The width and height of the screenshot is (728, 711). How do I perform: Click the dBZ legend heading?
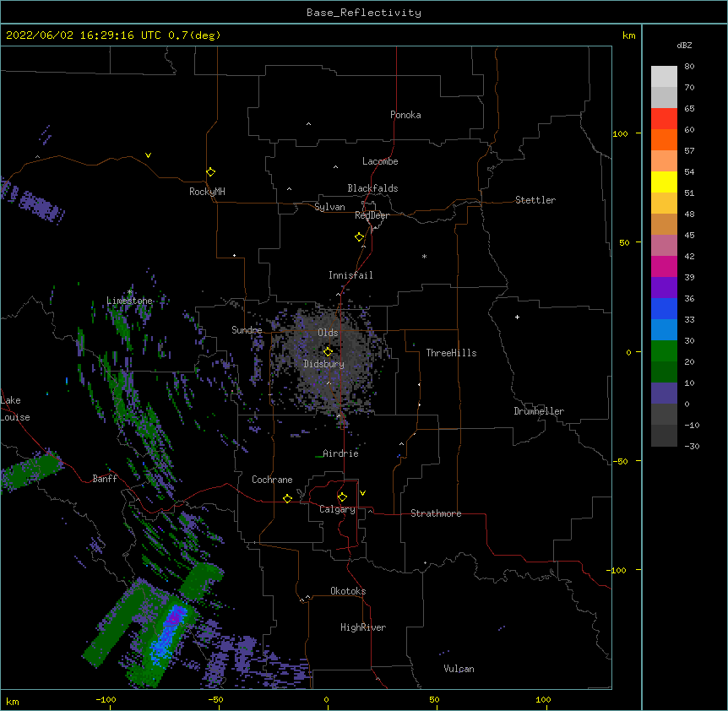684,45
